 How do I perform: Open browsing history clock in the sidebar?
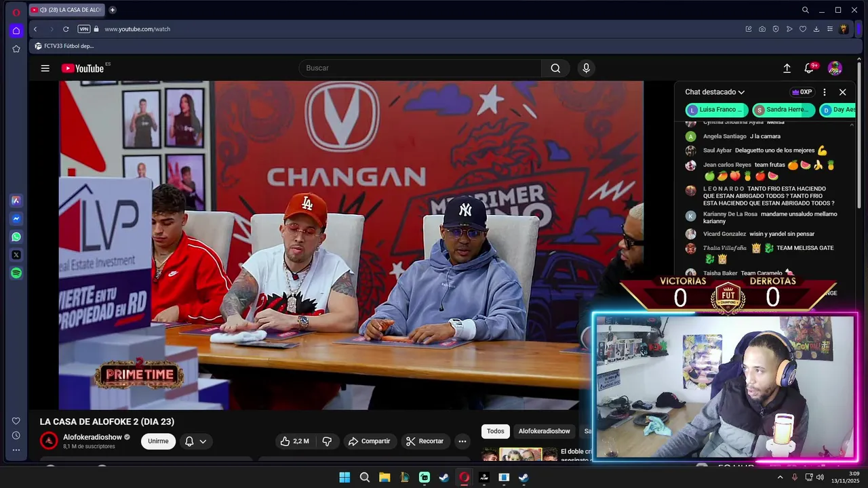(16, 435)
